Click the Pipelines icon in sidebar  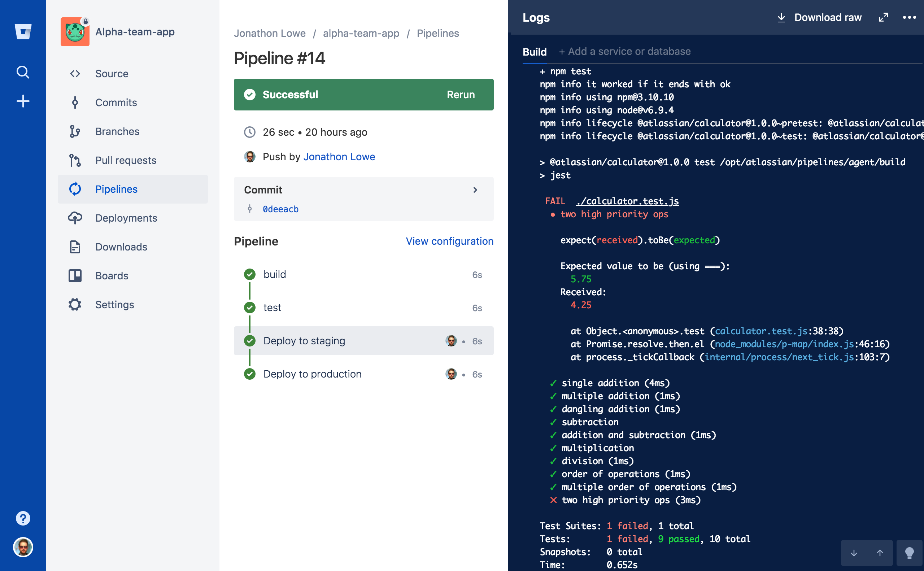point(76,189)
